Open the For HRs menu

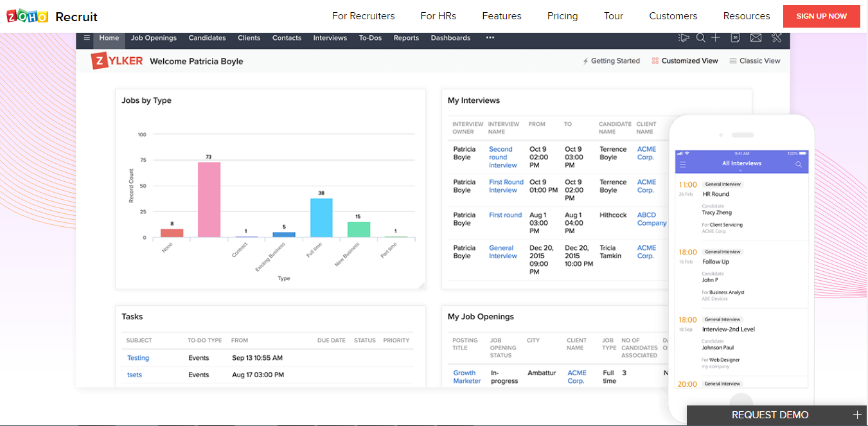pyautogui.click(x=438, y=16)
